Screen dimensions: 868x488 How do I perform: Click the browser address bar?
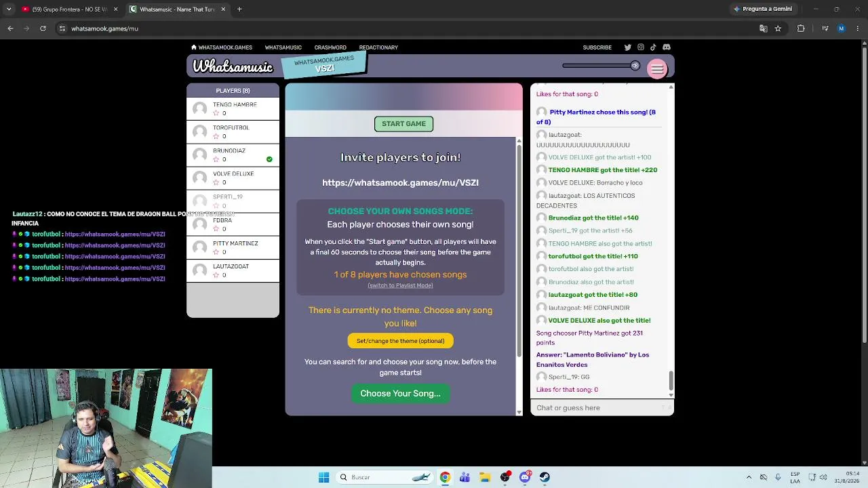click(407, 28)
